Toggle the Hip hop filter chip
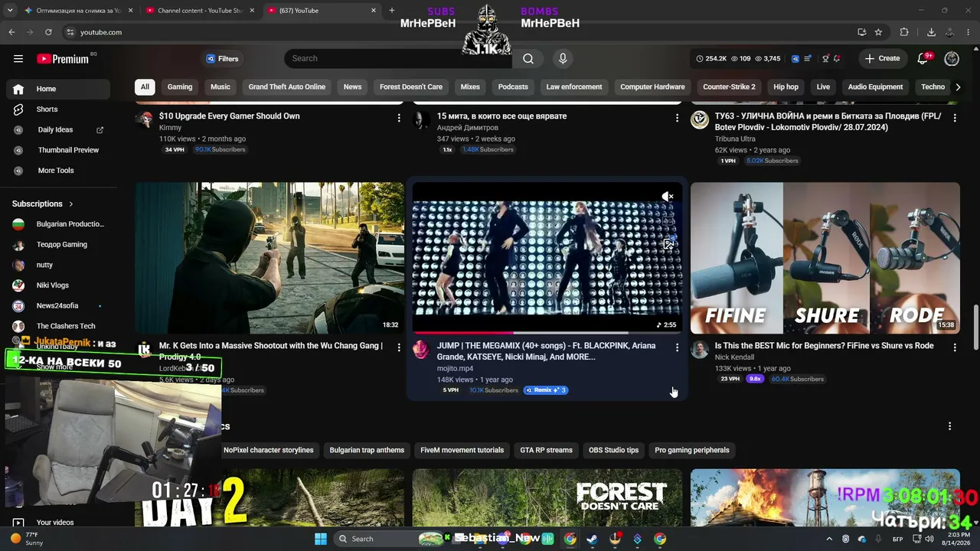Image resolution: width=980 pixels, height=551 pixels. 786,86
